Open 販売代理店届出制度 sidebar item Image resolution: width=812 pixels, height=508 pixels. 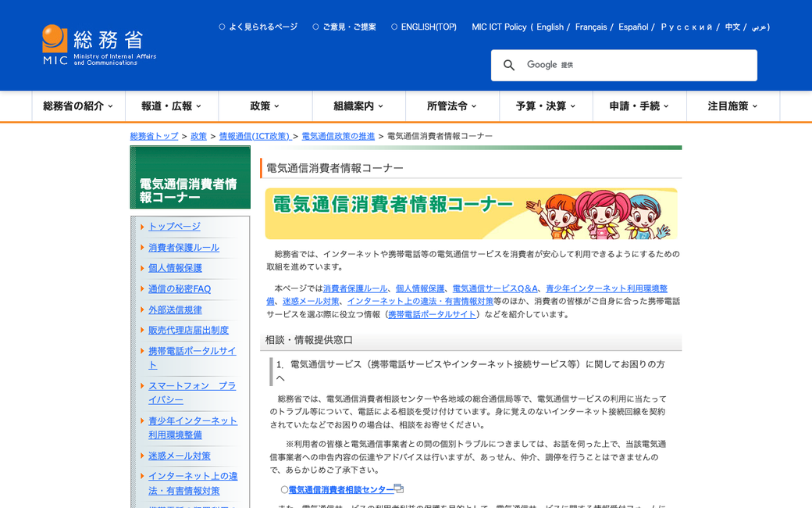click(188, 330)
